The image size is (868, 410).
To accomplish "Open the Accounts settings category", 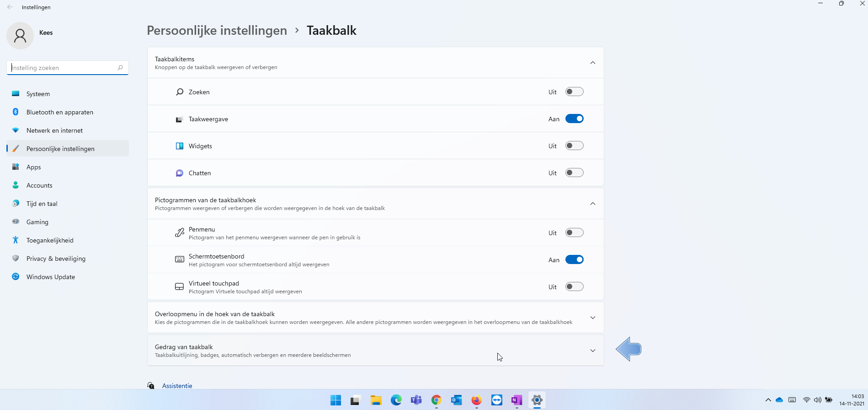I will [x=68, y=185].
